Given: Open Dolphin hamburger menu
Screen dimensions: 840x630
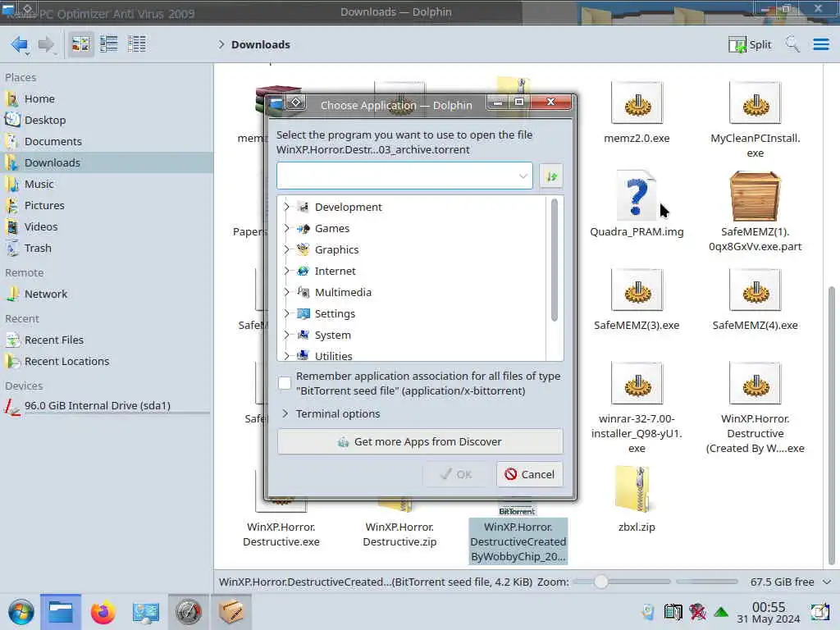Looking at the screenshot, I should (820, 44).
